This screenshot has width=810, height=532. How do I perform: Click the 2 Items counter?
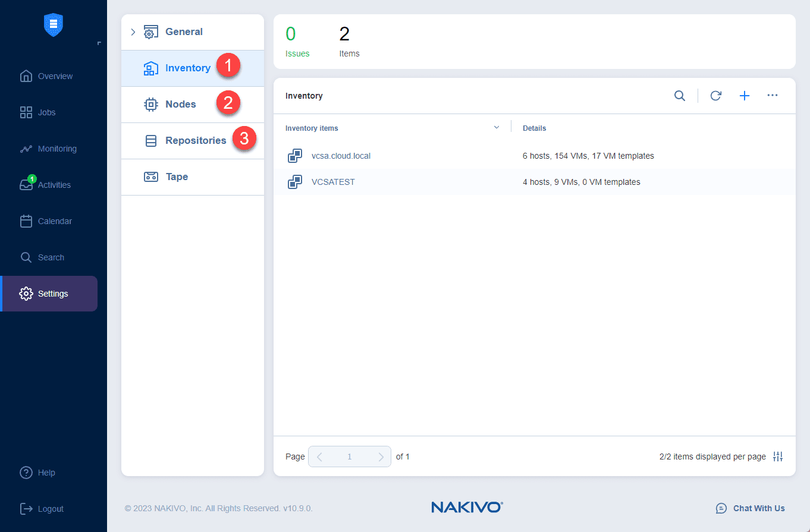[x=349, y=42]
